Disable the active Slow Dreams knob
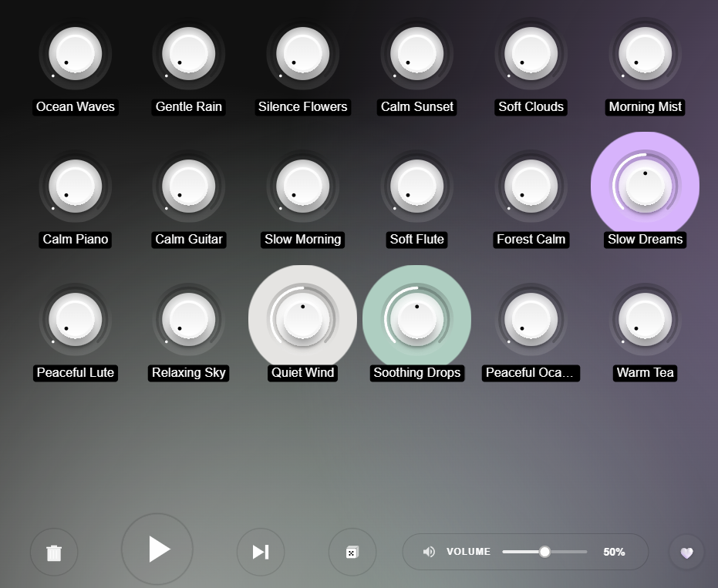Viewport: 718px width, 588px height. coord(645,186)
